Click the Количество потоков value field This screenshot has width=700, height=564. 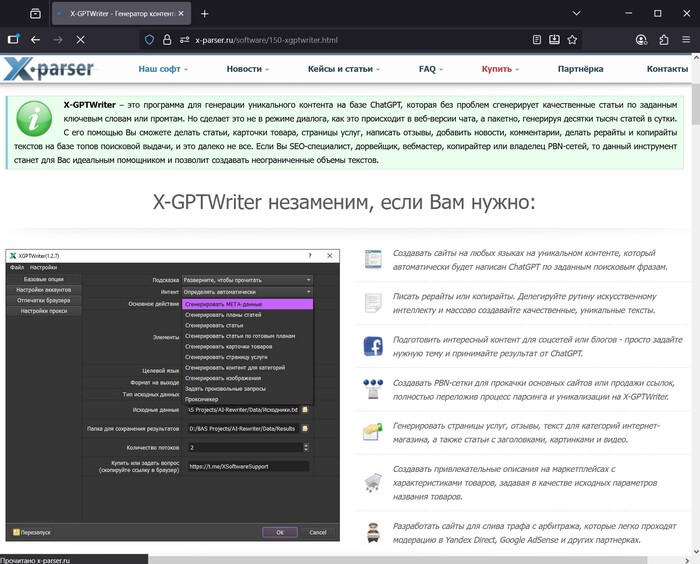click(245, 447)
